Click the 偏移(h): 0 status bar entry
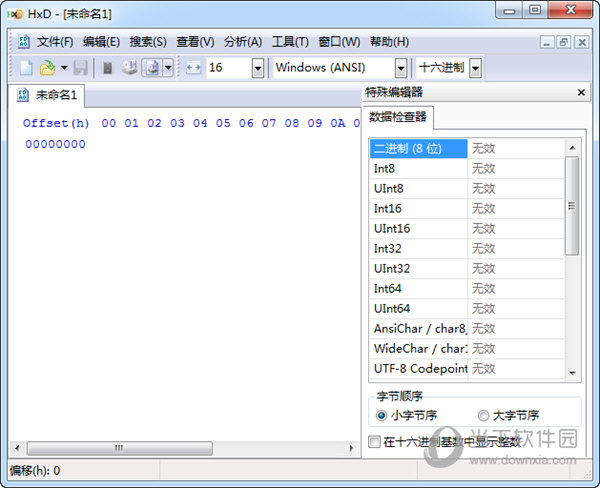The width and height of the screenshot is (600, 488). click(x=35, y=470)
